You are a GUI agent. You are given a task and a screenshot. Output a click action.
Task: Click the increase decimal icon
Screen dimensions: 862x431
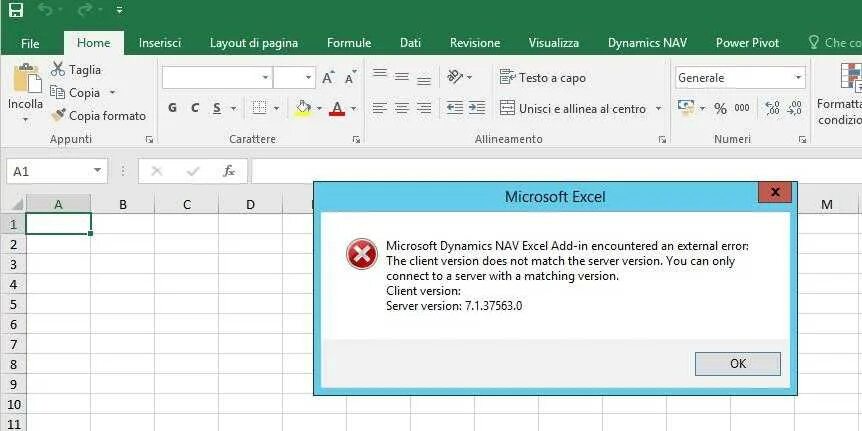(772, 108)
